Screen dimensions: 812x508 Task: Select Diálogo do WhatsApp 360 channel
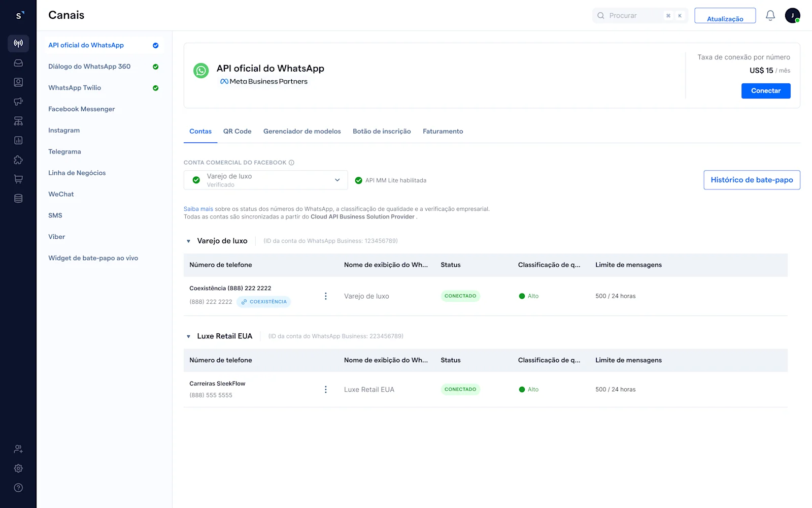coord(104,67)
